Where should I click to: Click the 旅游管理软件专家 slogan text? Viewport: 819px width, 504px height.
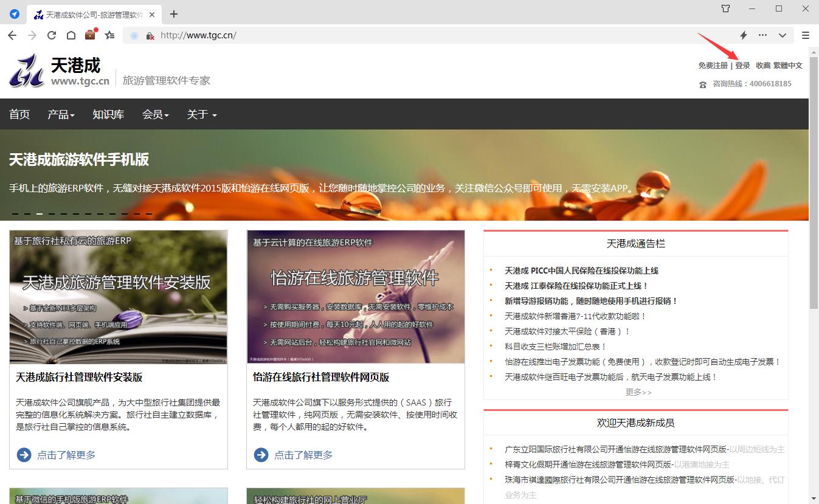[x=167, y=80]
